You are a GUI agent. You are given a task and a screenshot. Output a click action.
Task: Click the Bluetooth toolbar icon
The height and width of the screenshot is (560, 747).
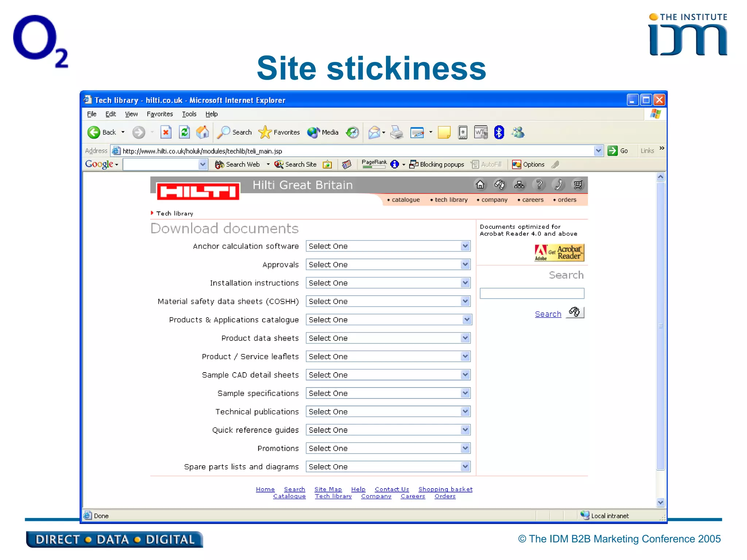[499, 132]
